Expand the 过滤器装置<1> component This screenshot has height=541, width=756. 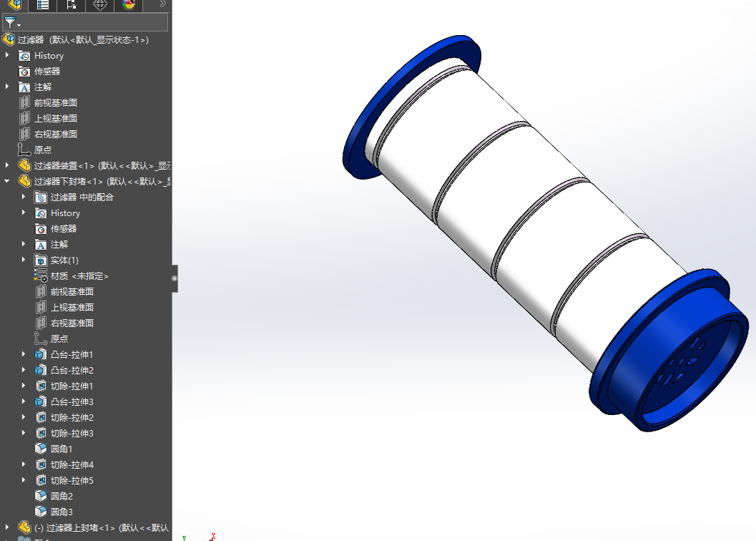[8, 166]
